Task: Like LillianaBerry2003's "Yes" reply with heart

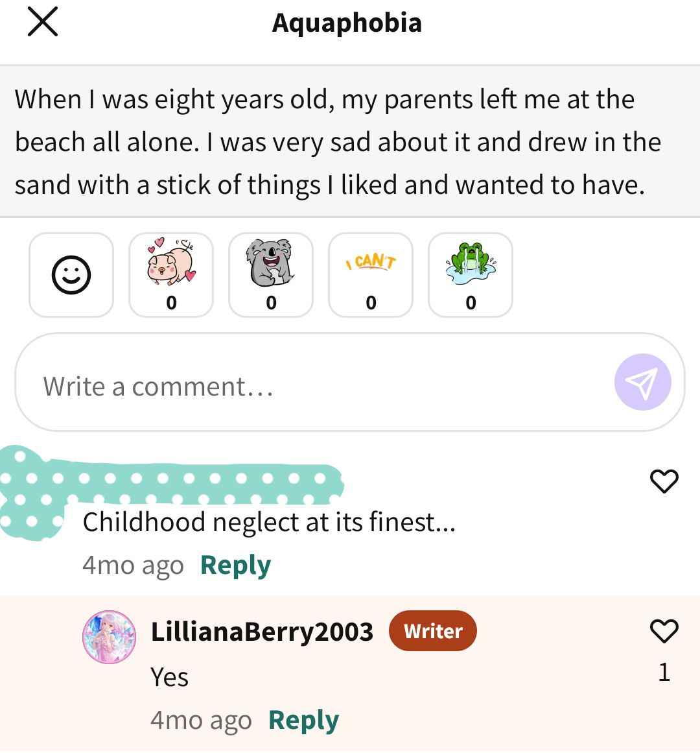Action: tap(664, 630)
